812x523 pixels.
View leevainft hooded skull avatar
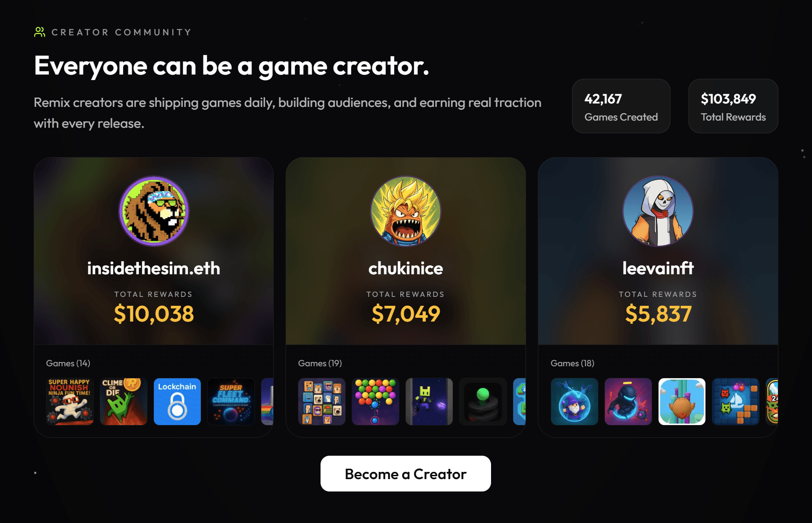[x=658, y=211]
